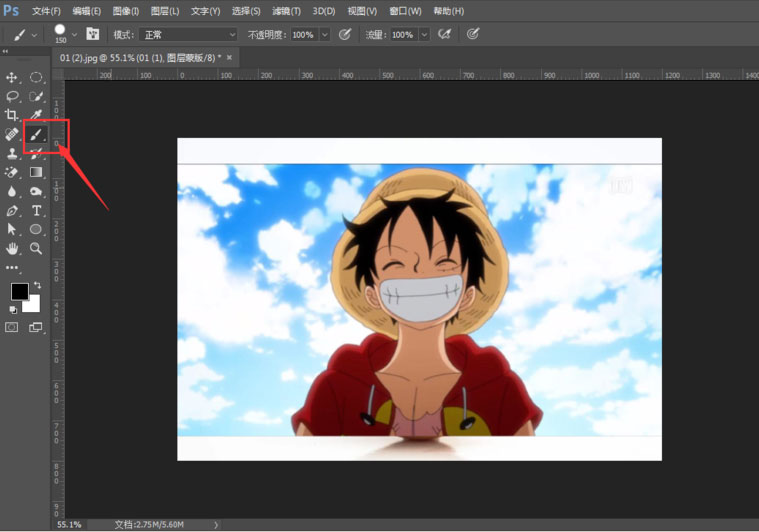Select the Eyedropper tool
Screen dimensions: 759x532
(36, 115)
